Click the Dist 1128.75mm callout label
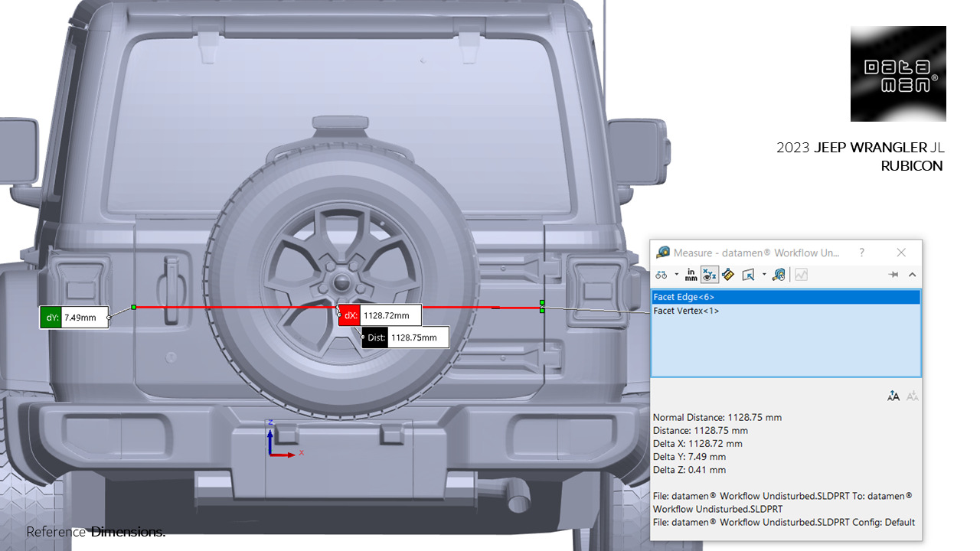Viewport: 980px width, 551px height. (x=405, y=337)
